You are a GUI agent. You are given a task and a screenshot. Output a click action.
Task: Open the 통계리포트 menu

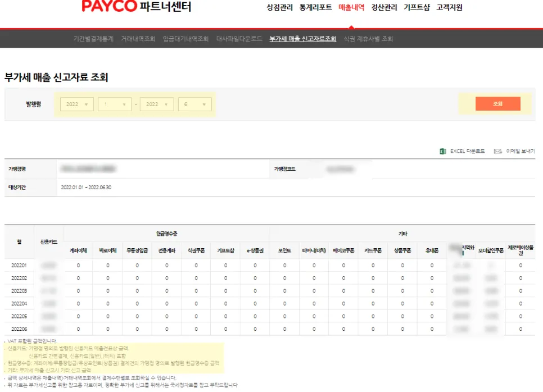tap(315, 7)
